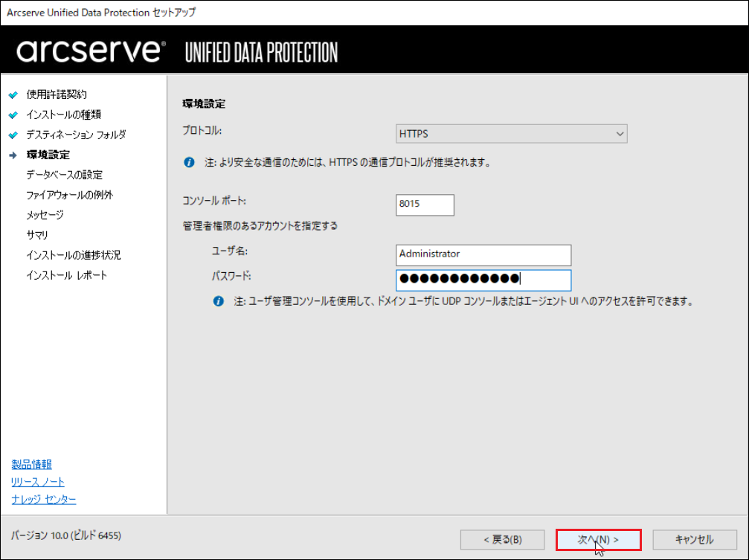749x560 pixels.
Task: Click the checkmark icon beside インストールの種類
Action: tap(13, 115)
